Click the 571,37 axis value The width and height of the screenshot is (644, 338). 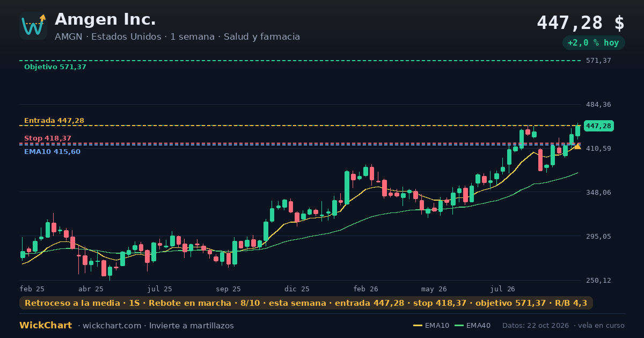tap(598, 61)
